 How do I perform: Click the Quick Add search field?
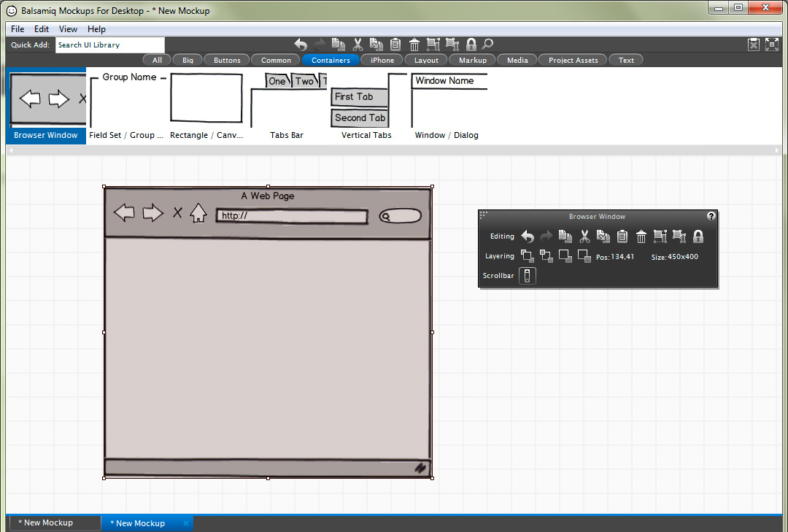click(110, 45)
